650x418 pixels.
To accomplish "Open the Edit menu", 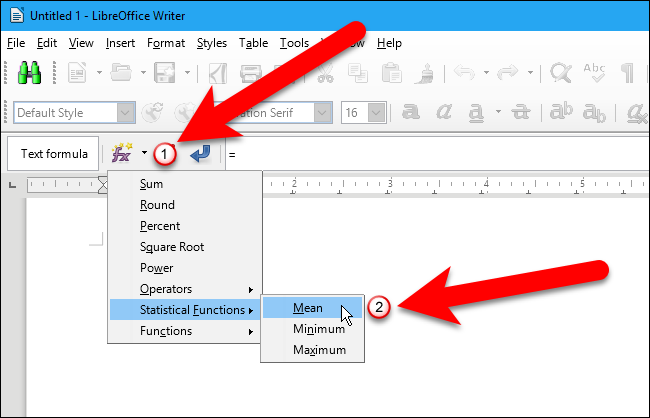I will (47, 43).
